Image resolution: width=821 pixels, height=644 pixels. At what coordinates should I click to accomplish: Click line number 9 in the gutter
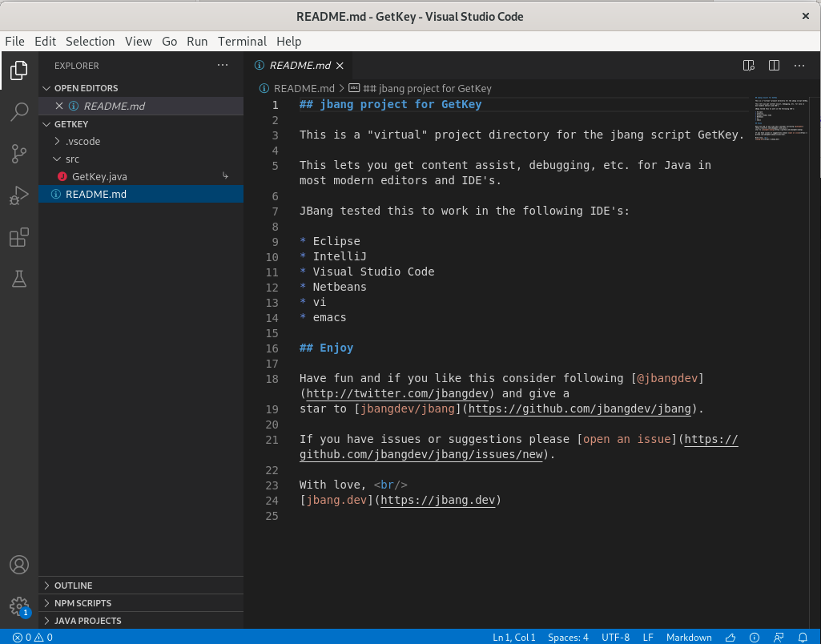tap(275, 242)
